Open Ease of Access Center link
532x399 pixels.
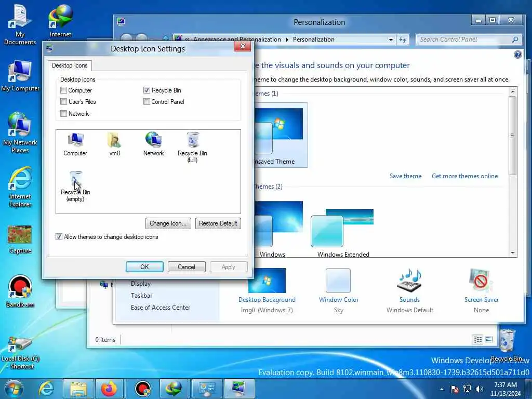[x=161, y=308]
